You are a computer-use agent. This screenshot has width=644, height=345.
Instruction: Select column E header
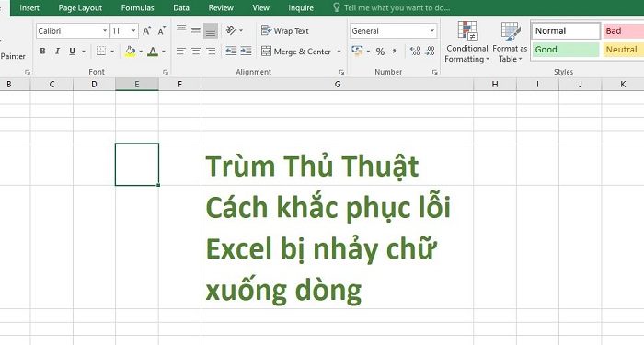[137, 85]
